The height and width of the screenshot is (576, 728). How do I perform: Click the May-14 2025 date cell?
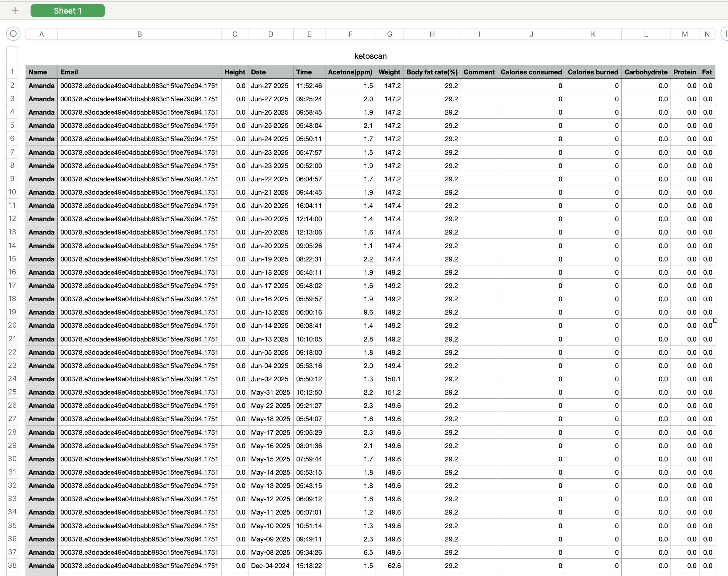pyautogui.click(x=271, y=472)
